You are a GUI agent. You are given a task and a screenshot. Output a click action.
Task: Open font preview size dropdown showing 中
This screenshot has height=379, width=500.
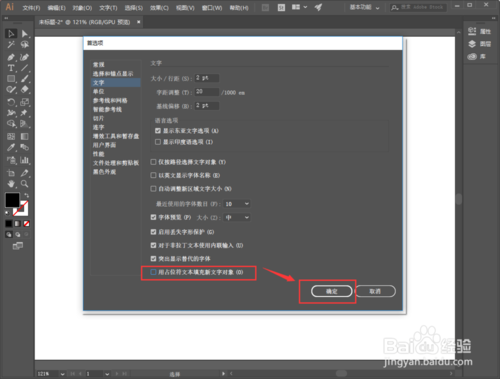237,217
